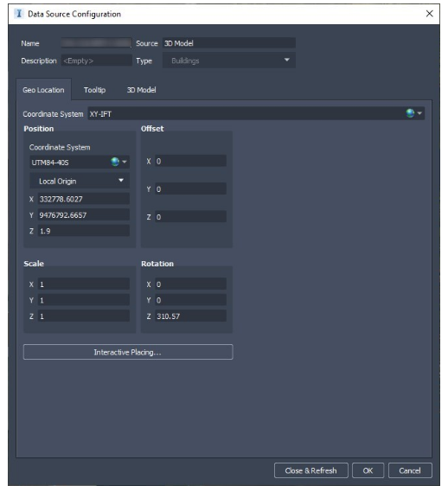Click the Source label
Screen dimensions: 448x492
tap(147, 43)
